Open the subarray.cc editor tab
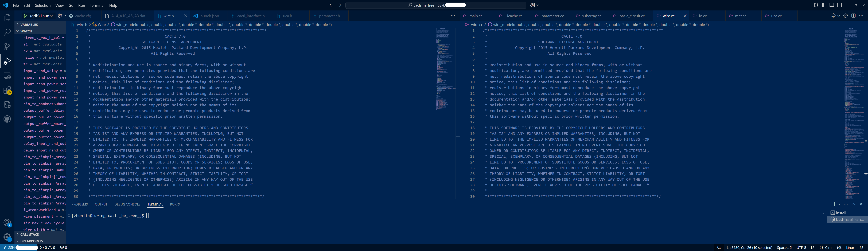The width and height of the screenshot is (868, 251). 591,16
